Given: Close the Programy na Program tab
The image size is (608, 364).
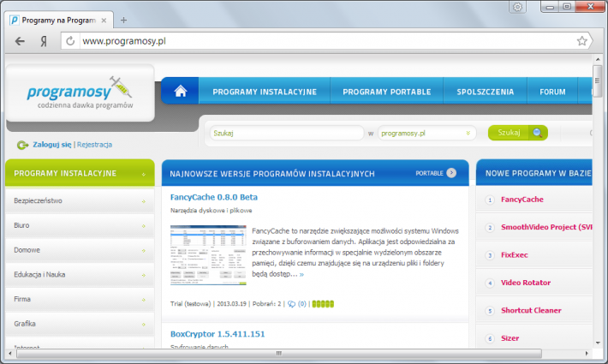Looking at the screenshot, I should click(x=104, y=21).
